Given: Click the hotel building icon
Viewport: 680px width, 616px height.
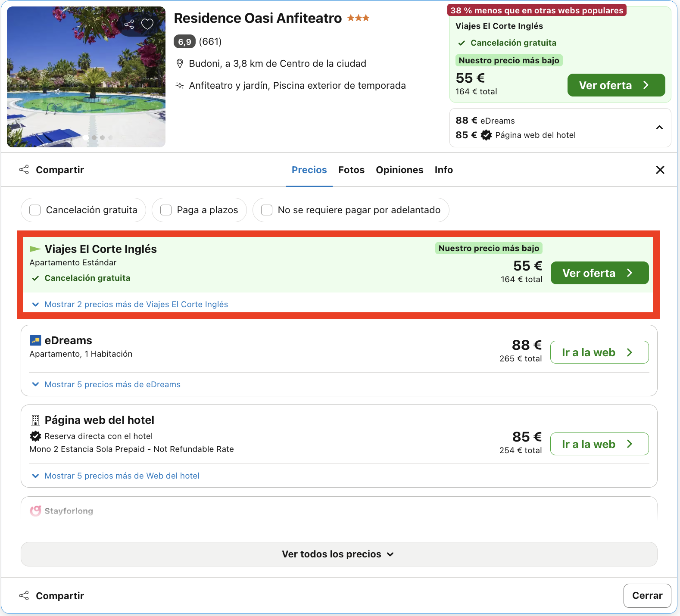Looking at the screenshot, I should coord(35,420).
